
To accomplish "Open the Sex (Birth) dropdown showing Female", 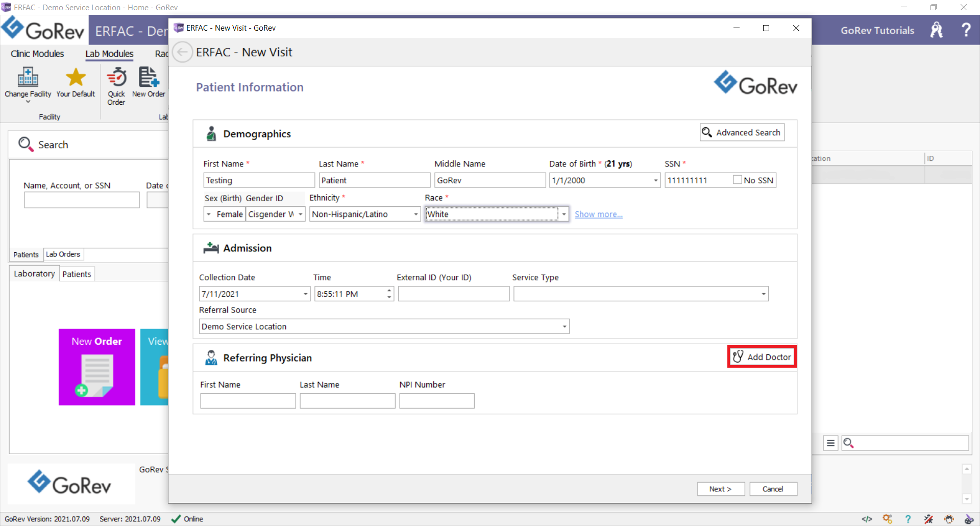I will [209, 214].
